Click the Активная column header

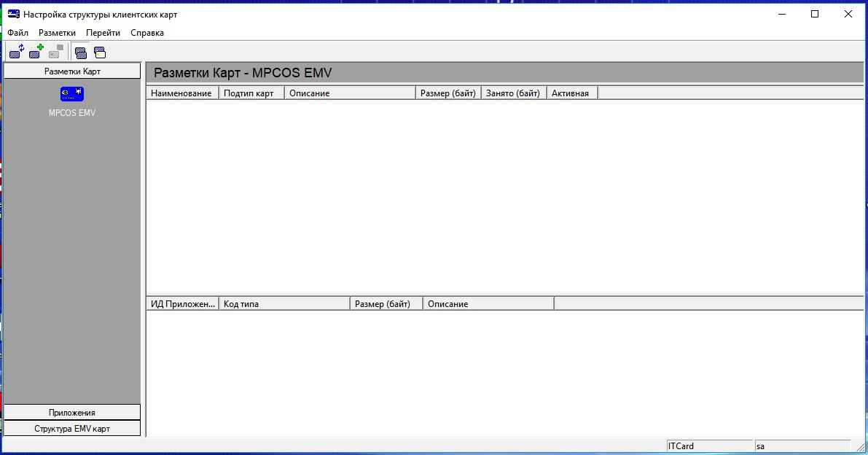[571, 93]
